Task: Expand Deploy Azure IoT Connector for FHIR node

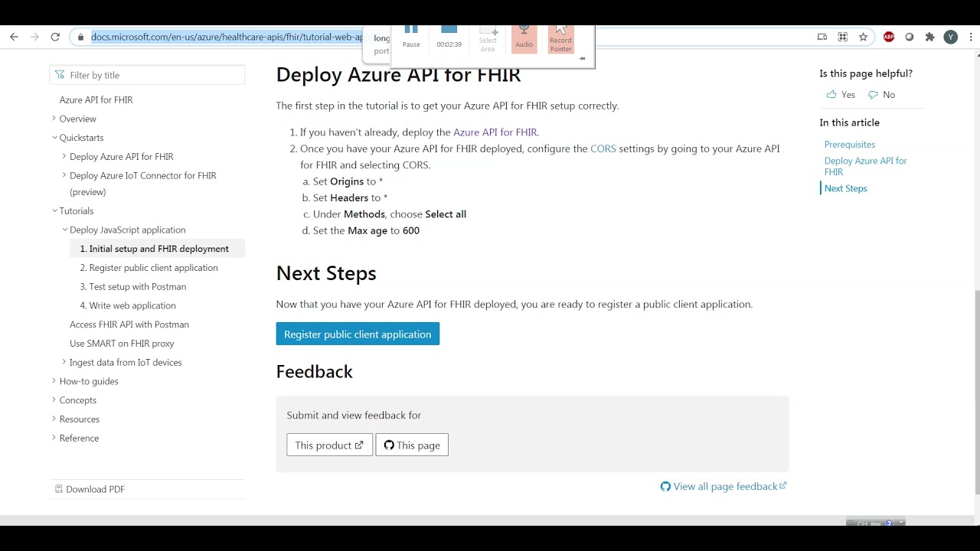Action: point(64,175)
